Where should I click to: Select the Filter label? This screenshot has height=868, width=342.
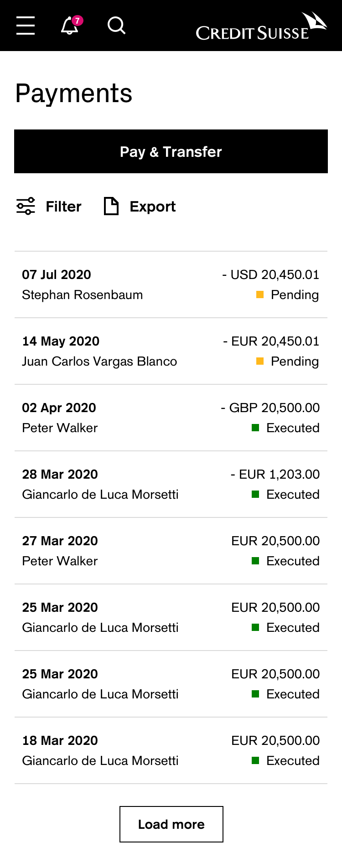[x=63, y=207]
